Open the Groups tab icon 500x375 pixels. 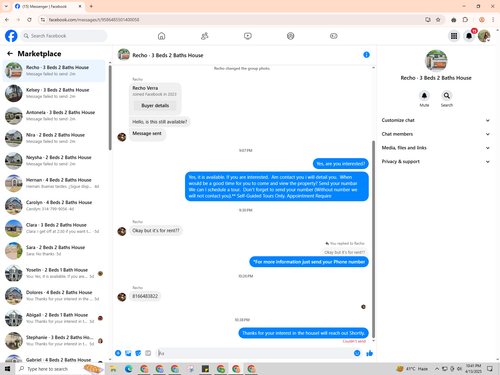click(x=291, y=36)
